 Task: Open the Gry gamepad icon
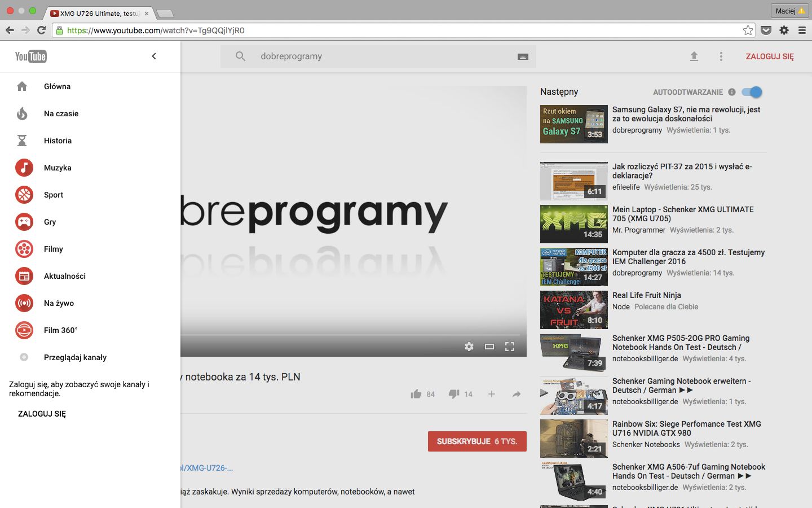coord(24,222)
